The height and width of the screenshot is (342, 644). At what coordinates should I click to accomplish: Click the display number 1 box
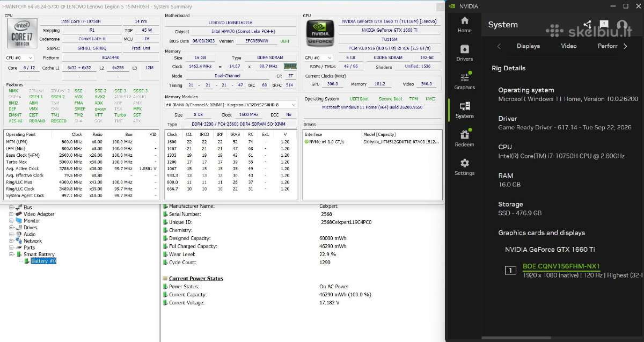point(511,270)
